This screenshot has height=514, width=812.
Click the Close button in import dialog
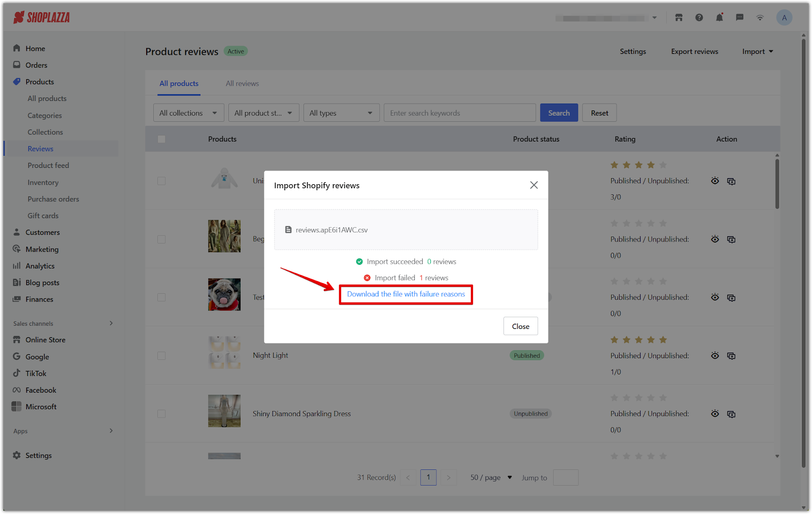point(521,326)
